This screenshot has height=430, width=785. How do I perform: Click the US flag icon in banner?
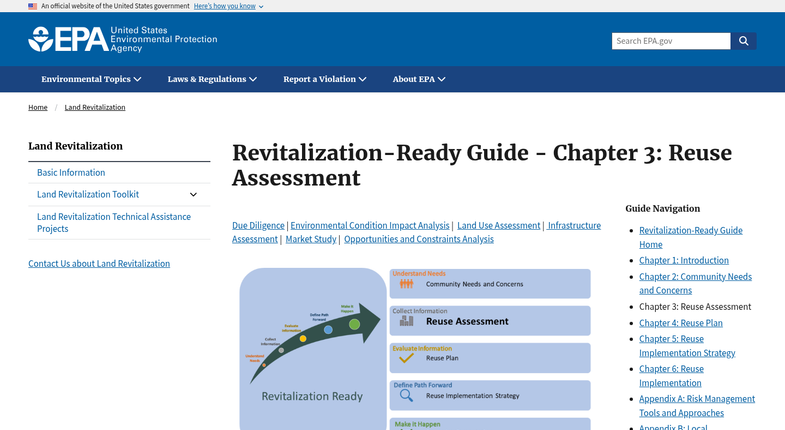coord(33,7)
